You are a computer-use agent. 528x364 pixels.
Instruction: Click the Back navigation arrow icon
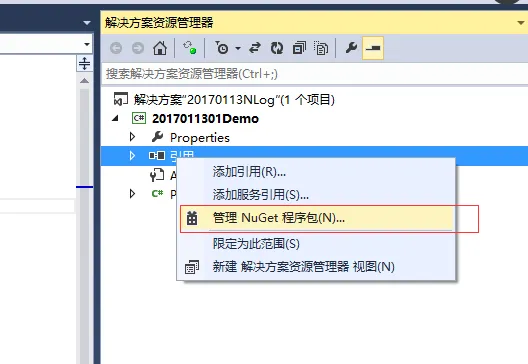[116, 48]
